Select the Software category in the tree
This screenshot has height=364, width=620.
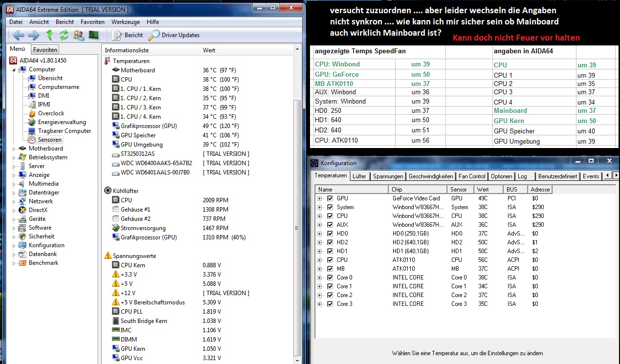pos(40,228)
